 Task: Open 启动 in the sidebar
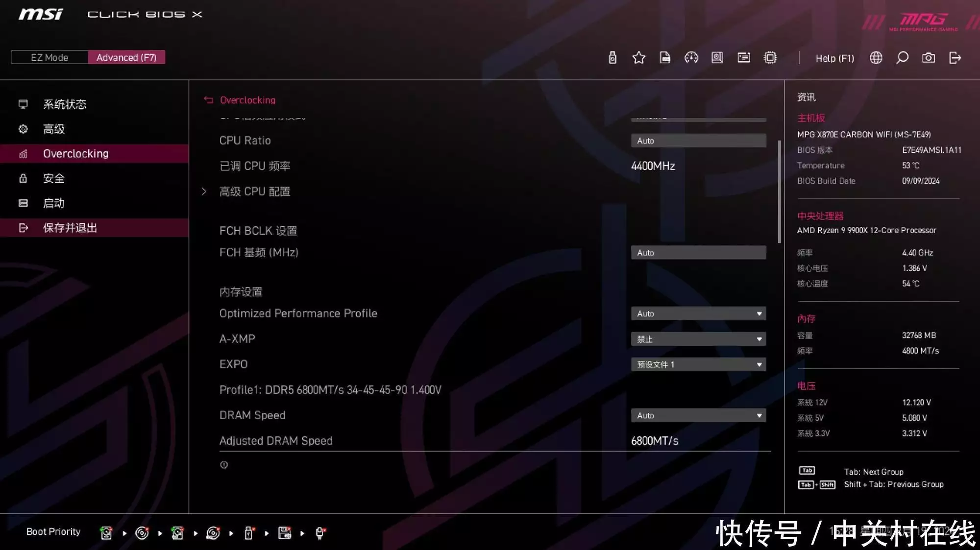(94, 203)
